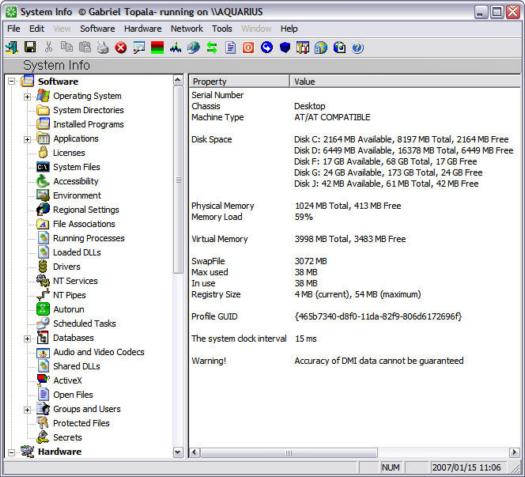525x477 pixels.
Task: Click the green Autorun icon
Action: [43, 309]
